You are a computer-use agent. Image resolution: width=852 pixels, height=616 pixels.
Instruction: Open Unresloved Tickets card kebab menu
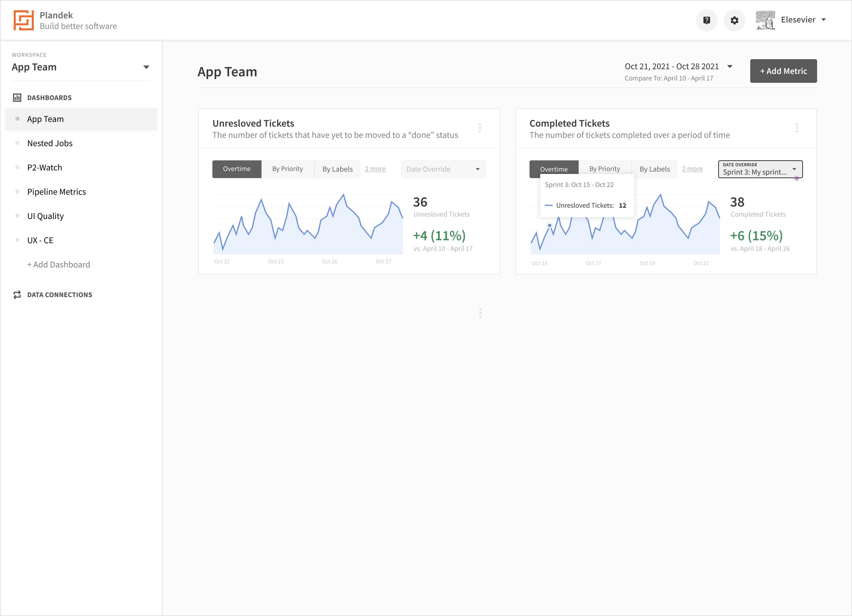tap(480, 128)
